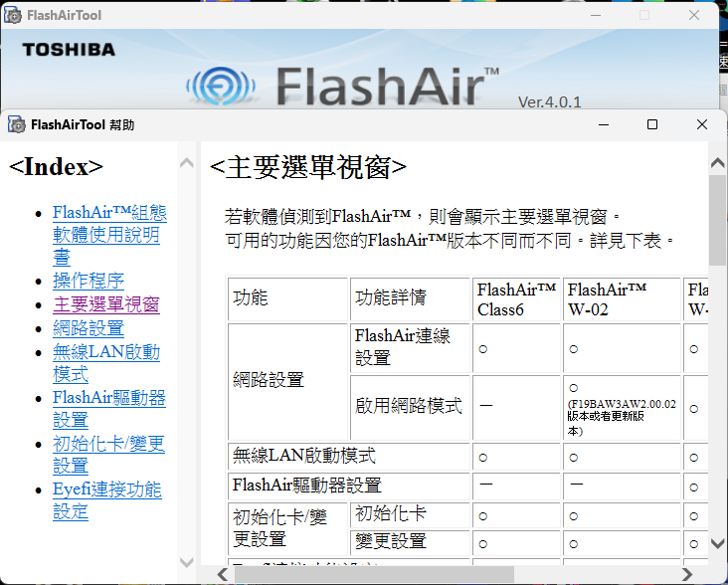
Task: Click the 初始化卡/變更設置 table cell
Action: click(287, 529)
